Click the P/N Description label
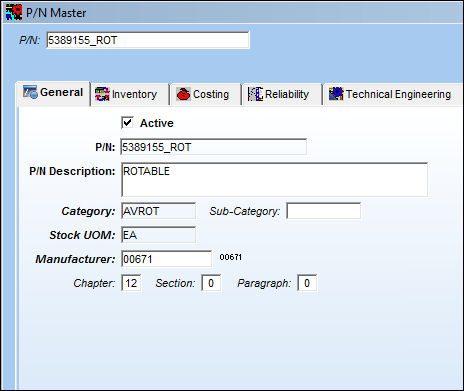The width and height of the screenshot is (464, 391). pos(72,171)
